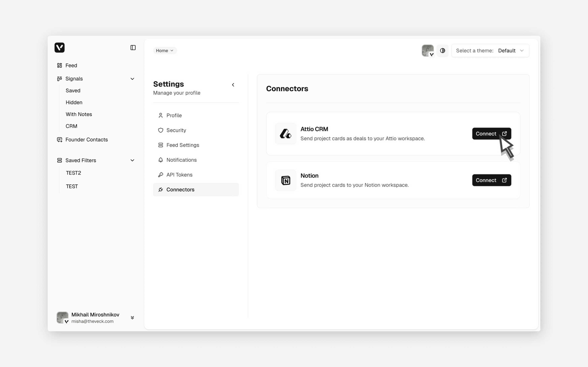Viewport: 588px width, 367px height.
Task: Click the Veck logo icon
Action: point(59,48)
